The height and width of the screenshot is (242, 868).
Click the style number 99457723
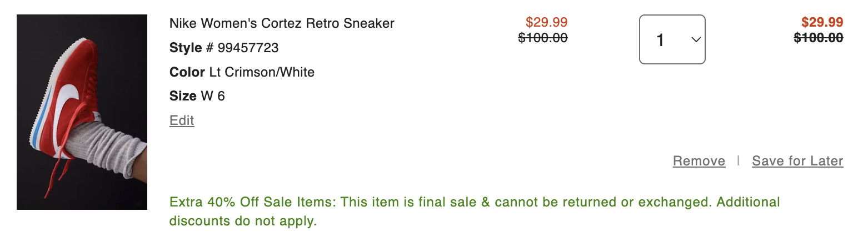248,48
